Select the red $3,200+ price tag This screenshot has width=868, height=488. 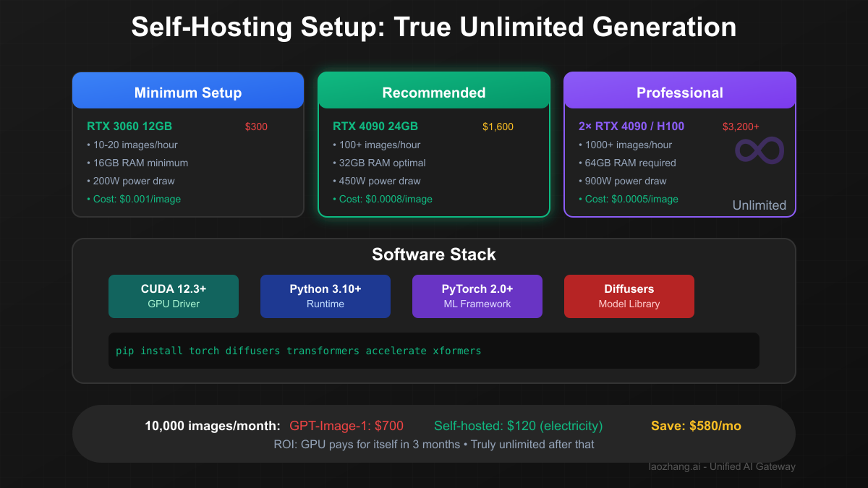[x=741, y=126]
